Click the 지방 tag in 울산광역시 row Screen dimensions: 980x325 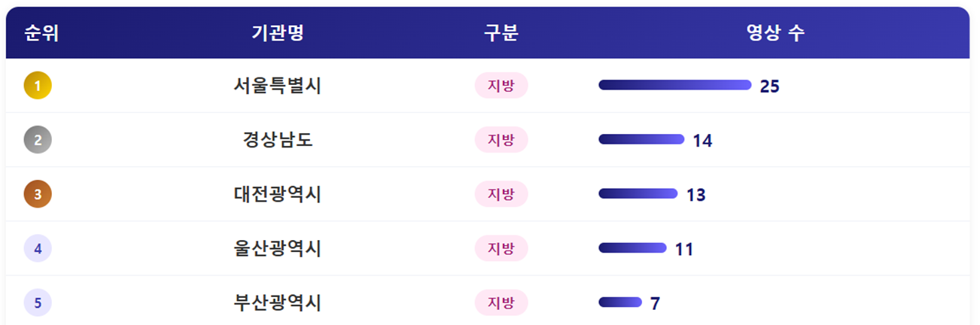coord(501,248)
